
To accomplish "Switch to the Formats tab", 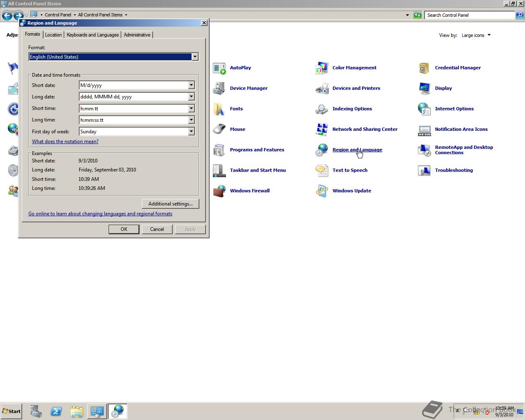I will pos(32,34).
